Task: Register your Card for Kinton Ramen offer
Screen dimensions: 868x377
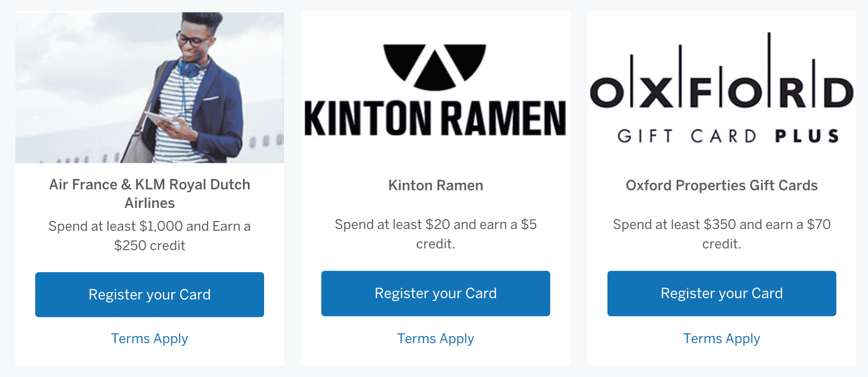Action: coord(435,293)
